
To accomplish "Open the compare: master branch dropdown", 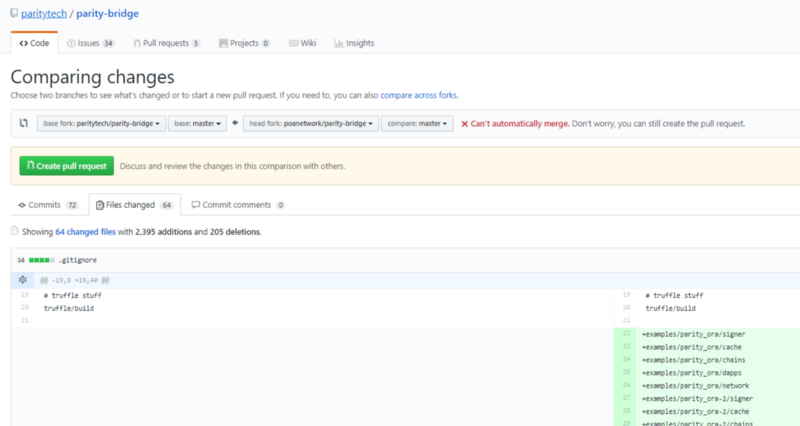I will pyautogui.click(x=417, y=123).
